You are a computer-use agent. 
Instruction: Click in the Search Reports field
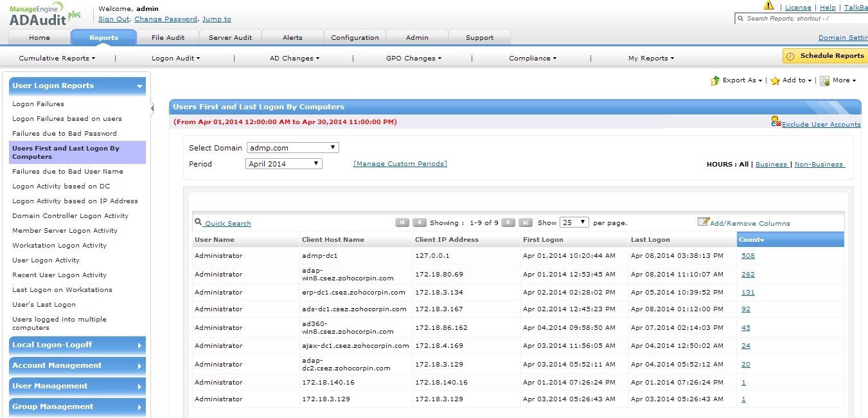pyautogui.click(x=803, y=19)
